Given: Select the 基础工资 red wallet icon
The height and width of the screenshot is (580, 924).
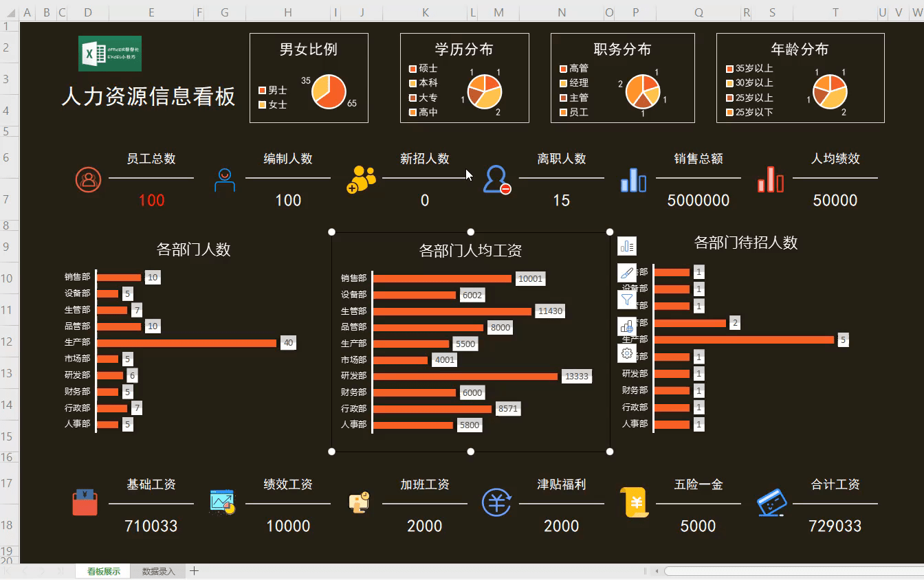Looking at the screenshot, I should (x=85, y=502).
